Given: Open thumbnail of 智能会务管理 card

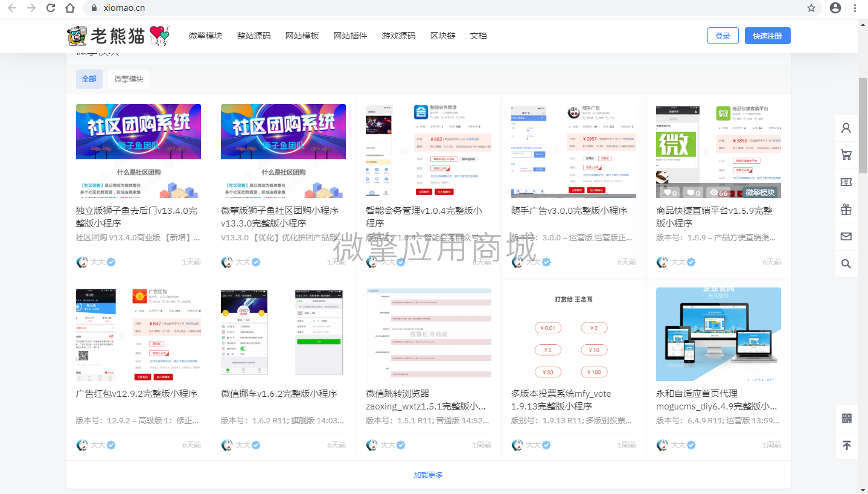Looking at the screenshot, I should [429, 151].
